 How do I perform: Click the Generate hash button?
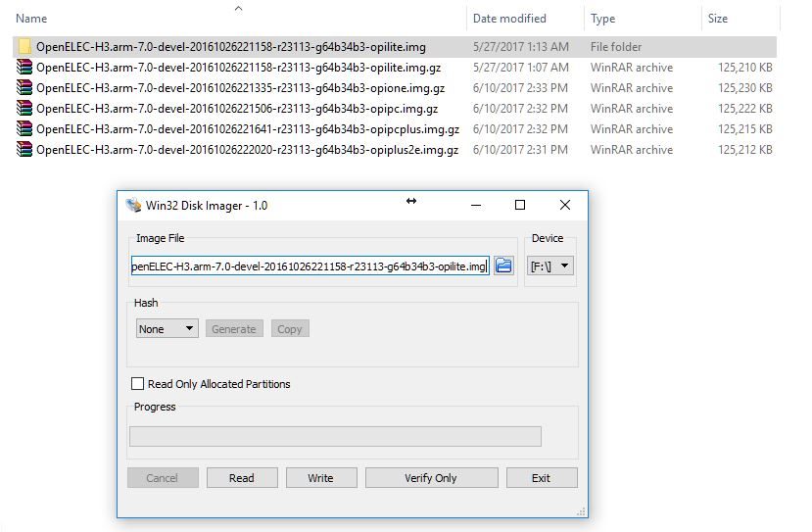(234, 329)
